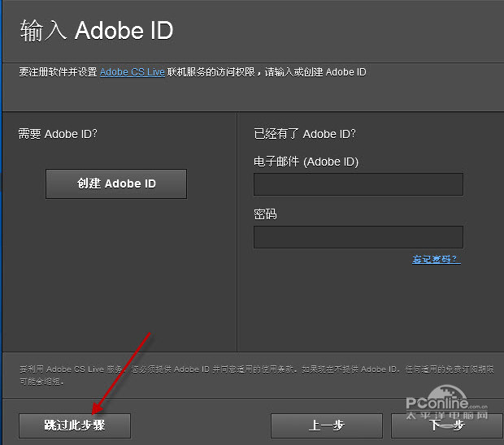Open the Adobe CS Live link
This screenshot has width=504, height=445.
point(133,72)
